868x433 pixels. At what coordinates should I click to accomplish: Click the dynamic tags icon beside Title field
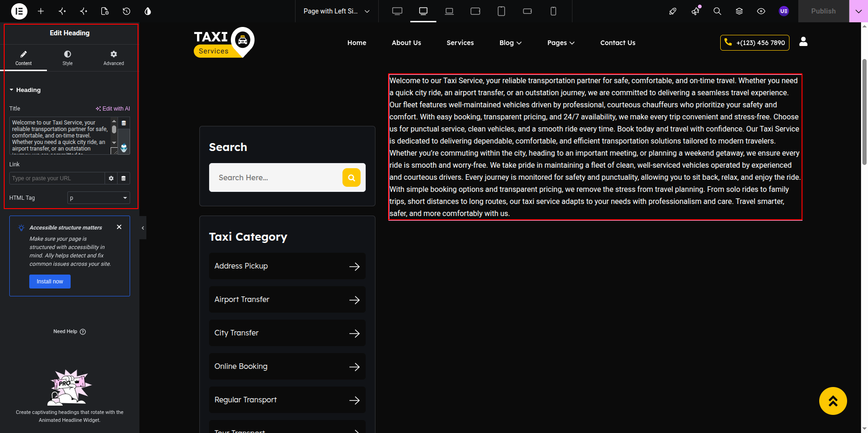(124, 123)
